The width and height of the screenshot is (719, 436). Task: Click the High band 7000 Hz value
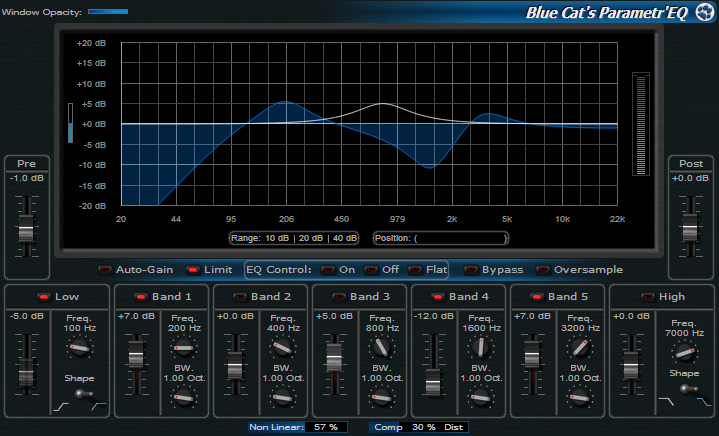tap(685, 333)
